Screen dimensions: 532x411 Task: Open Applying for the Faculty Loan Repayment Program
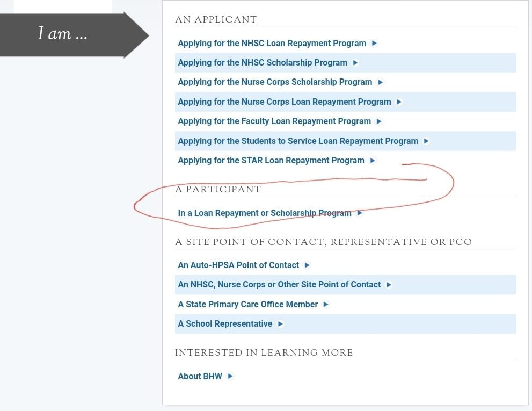click(274, 121)
